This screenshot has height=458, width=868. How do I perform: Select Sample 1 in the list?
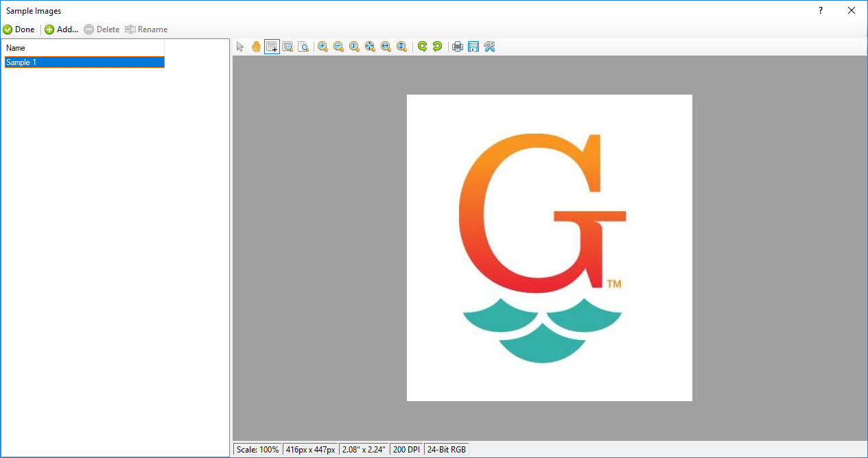84,62
